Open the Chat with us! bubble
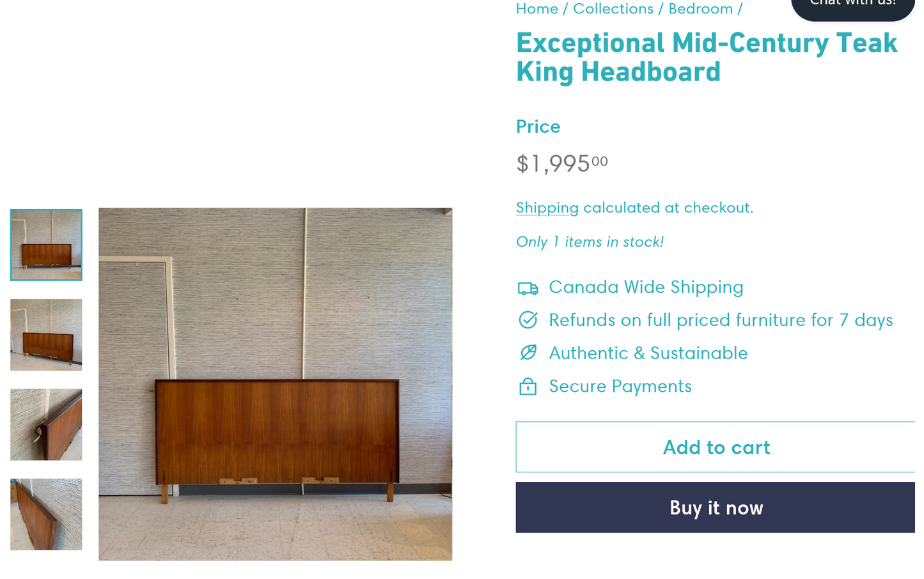The image size is (924, 579). pos(852,6)
